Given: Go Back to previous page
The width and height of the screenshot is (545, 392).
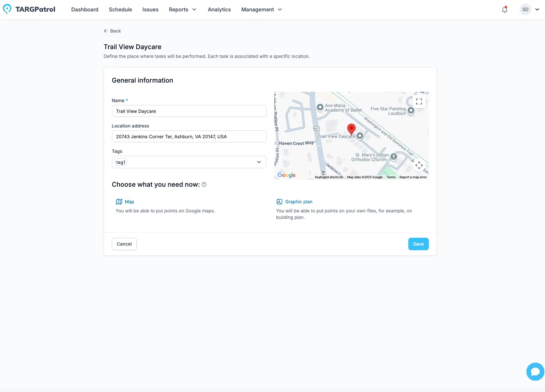Looking at the screenshot, I should 112,31.
